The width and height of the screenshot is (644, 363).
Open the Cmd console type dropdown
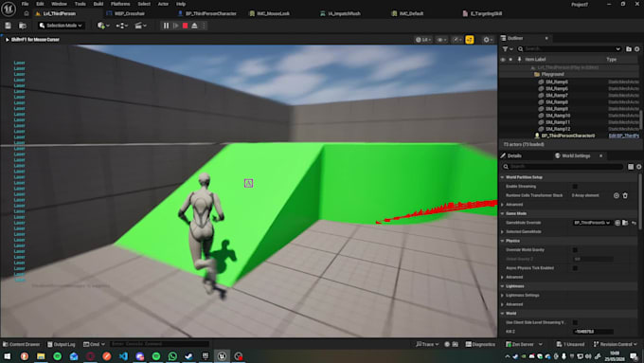[x=94, y=344]
